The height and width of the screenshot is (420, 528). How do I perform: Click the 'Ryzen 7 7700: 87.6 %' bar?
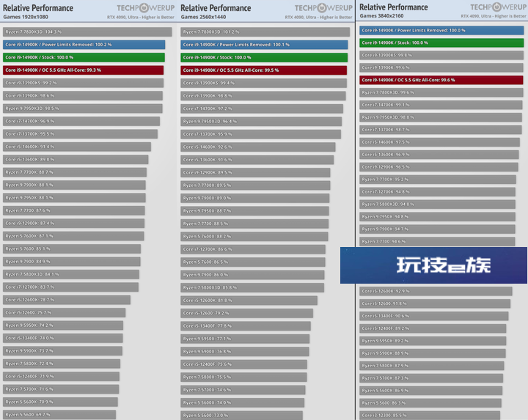74,211
